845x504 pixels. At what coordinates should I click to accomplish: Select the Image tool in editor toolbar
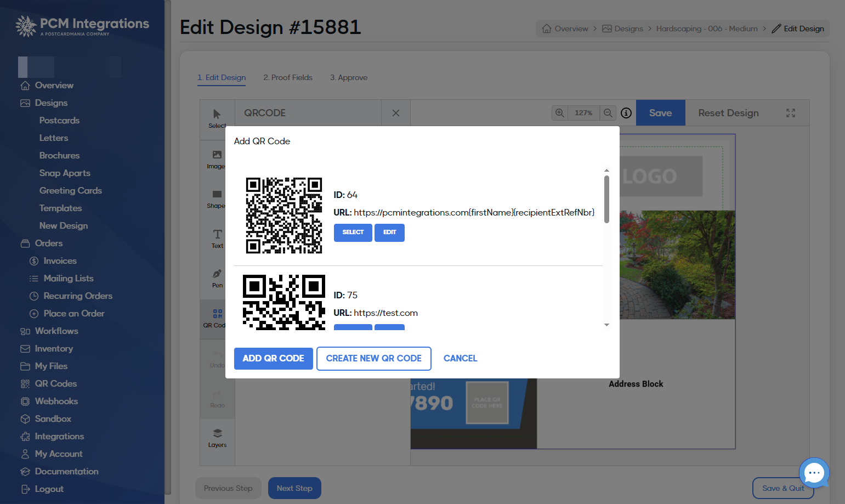click(216, 160)
